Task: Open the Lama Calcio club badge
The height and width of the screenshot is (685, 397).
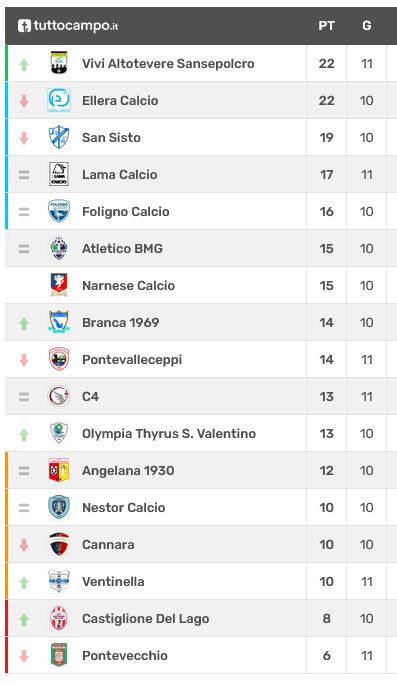Action: [x=59, y=174]
